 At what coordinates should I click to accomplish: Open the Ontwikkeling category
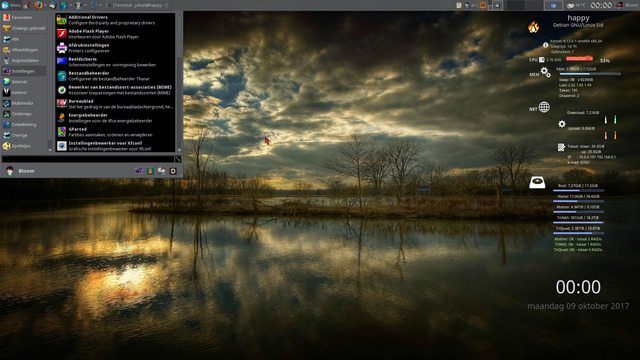[24, 124]
